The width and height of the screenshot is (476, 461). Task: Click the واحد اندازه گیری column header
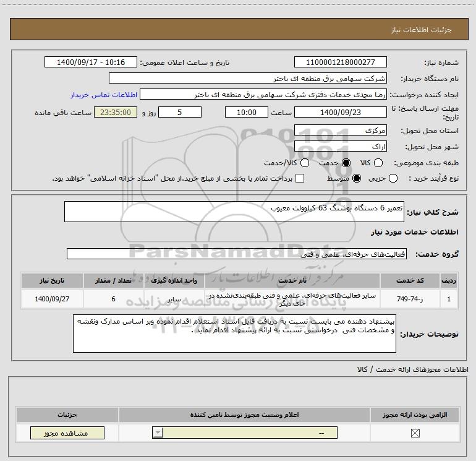point(174,280)
